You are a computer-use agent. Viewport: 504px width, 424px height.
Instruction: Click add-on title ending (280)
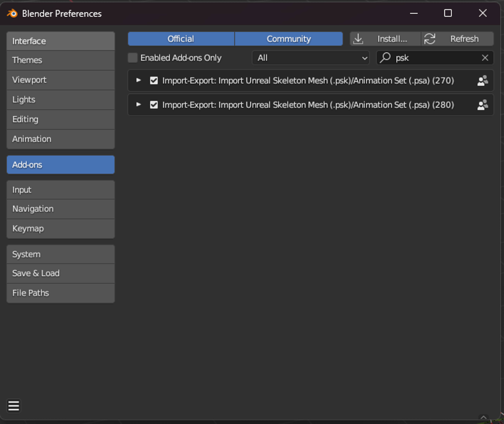click(x=308, y=105)
